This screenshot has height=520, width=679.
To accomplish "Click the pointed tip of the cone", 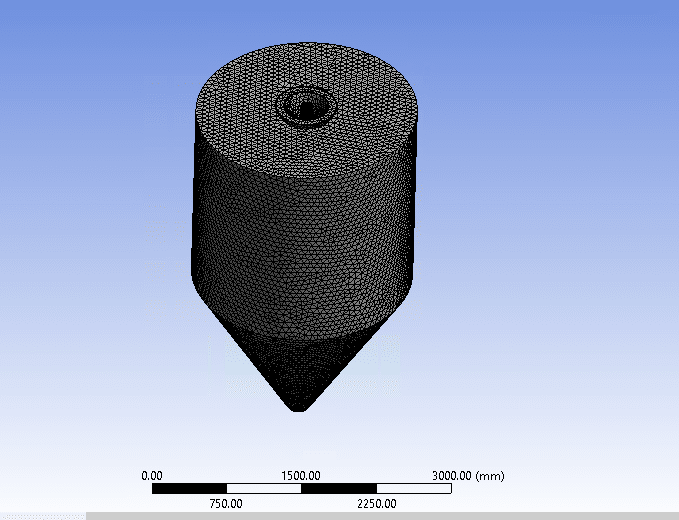I will click(x=299, y=405).
